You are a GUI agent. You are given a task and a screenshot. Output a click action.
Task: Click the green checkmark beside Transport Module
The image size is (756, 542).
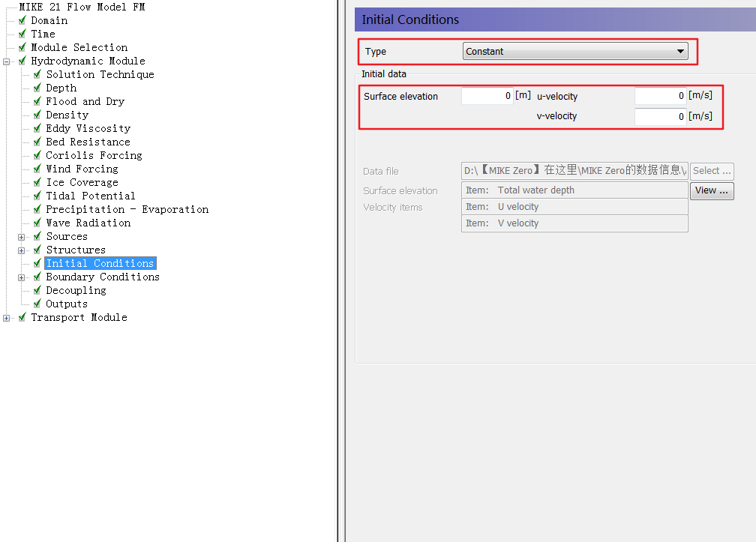coord(22,317)
